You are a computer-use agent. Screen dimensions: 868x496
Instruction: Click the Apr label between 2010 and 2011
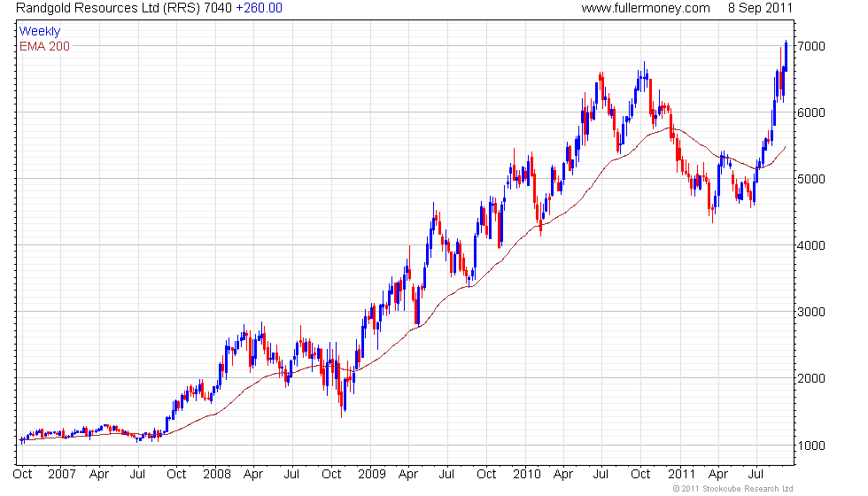point(563,475)
